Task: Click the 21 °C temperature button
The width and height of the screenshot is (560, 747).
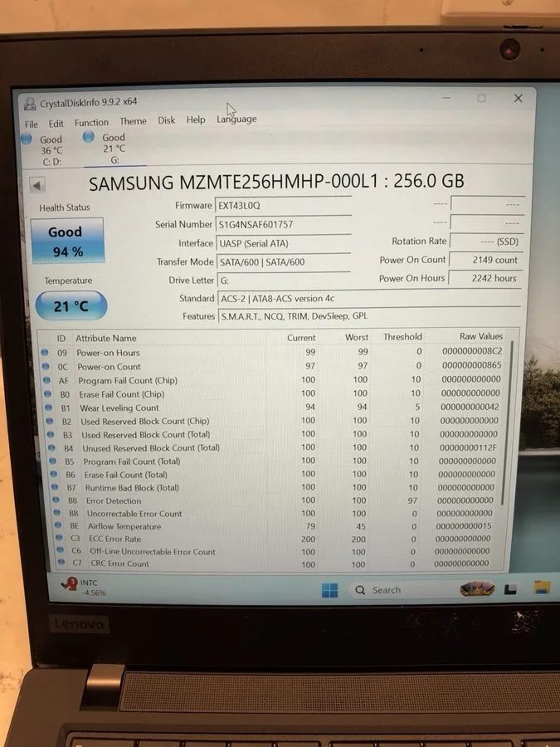Action: click(x=71, y=305)
